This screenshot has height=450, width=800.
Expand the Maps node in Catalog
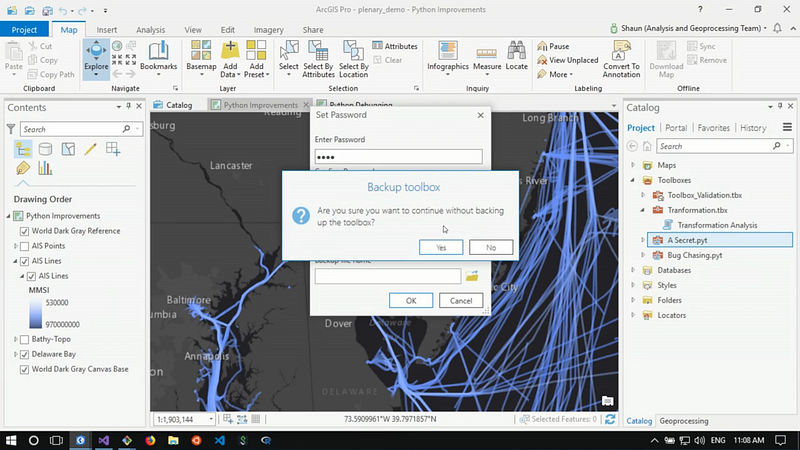(x=633, y=165)
